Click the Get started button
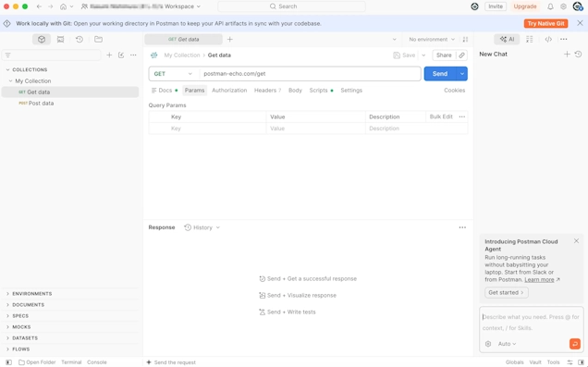The image size is (588, 367). click(507, 293)
